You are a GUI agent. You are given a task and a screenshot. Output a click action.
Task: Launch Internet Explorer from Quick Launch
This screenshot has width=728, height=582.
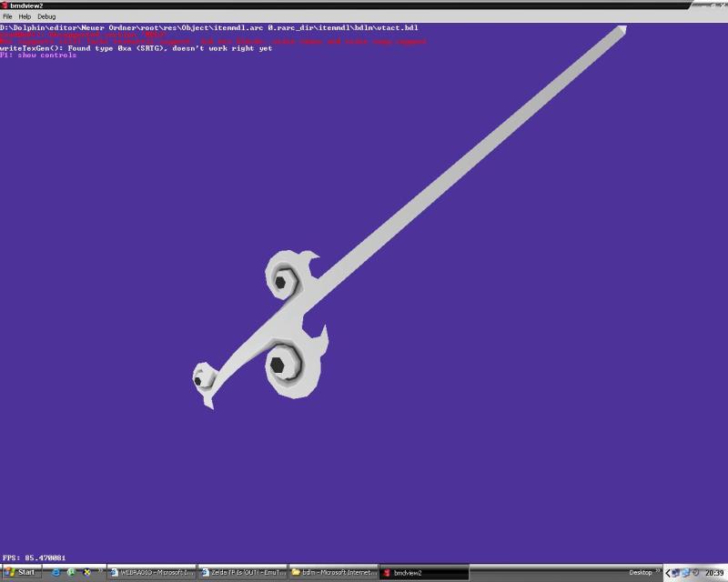pyautogui.click(x=56, y=572)
